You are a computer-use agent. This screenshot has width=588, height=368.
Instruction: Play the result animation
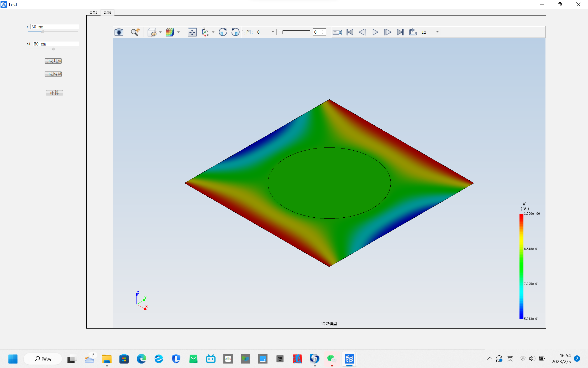click(375, 32)
